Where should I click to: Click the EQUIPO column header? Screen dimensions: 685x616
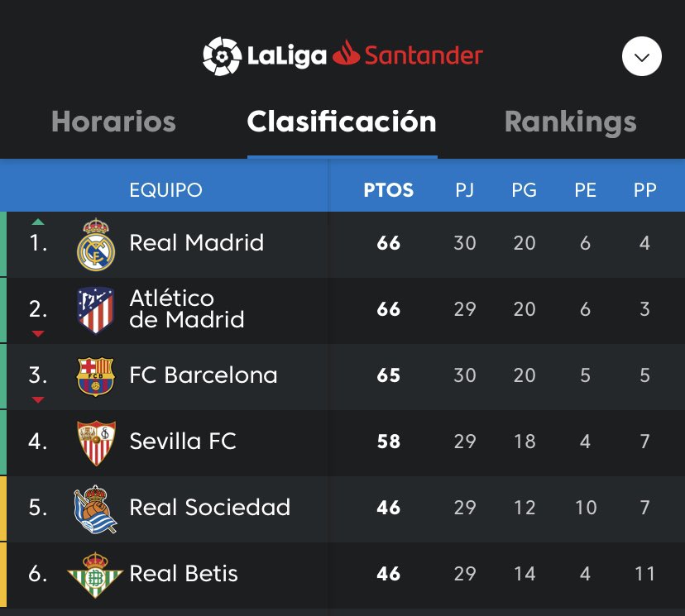pyautogui.click(x=166, y=190)
